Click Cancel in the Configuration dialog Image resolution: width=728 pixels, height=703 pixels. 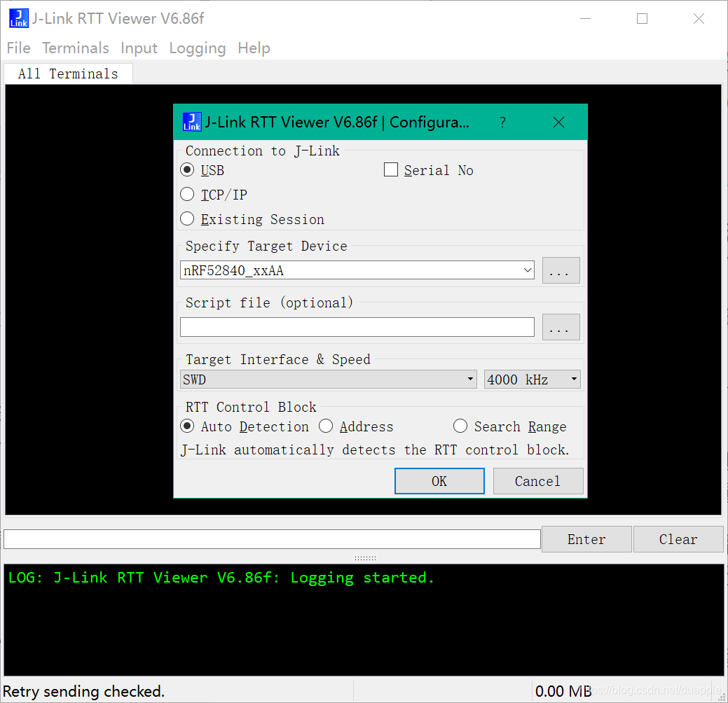(x=537, y=481)
